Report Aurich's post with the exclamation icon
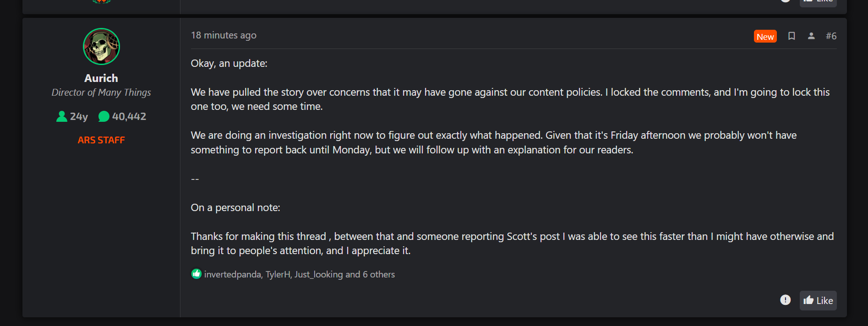Viewport: 868px width, 326px height. pos(785,300)
